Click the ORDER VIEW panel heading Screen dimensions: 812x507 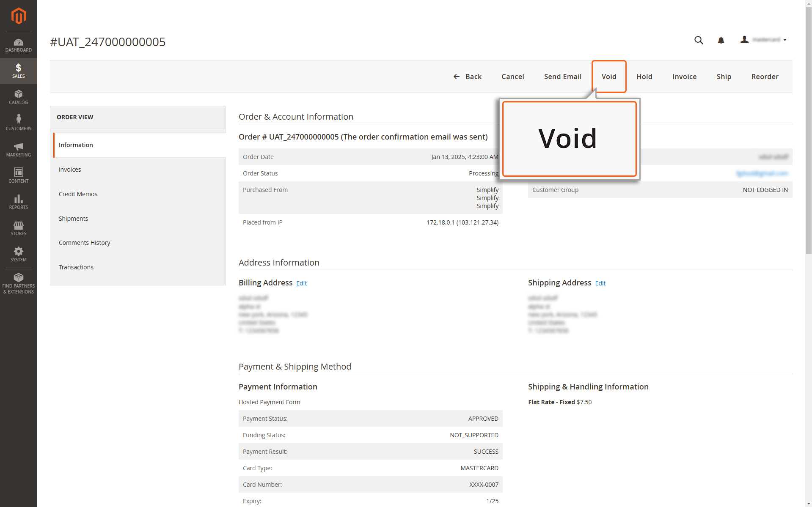[x=75, y=117]
